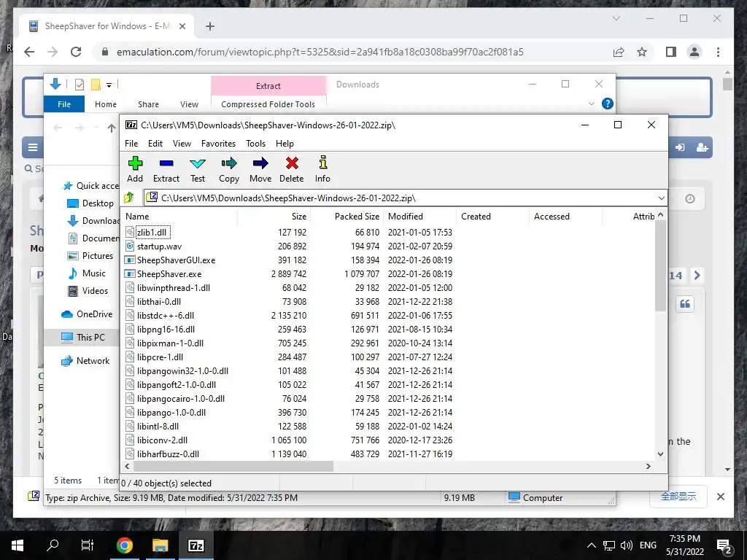Select libpixman-1-0.dll in the file list
The height and width of the screenshot is (560, 747).
click(x=170, y=343)
